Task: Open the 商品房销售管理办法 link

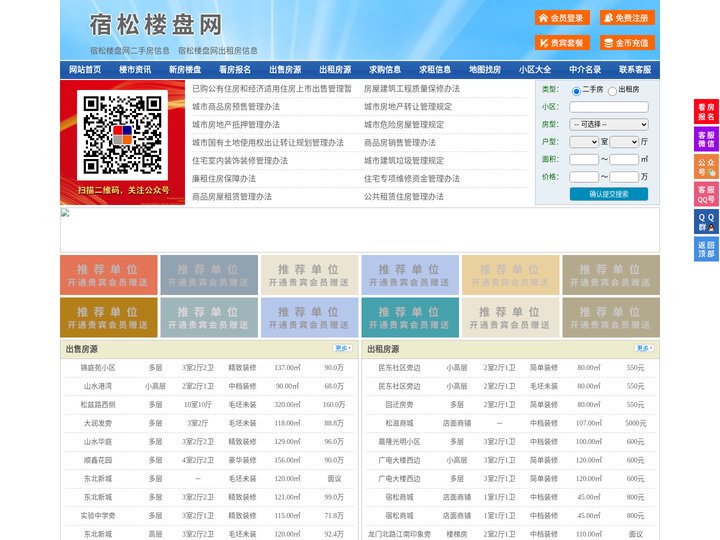Action: [x=400, y=142]
